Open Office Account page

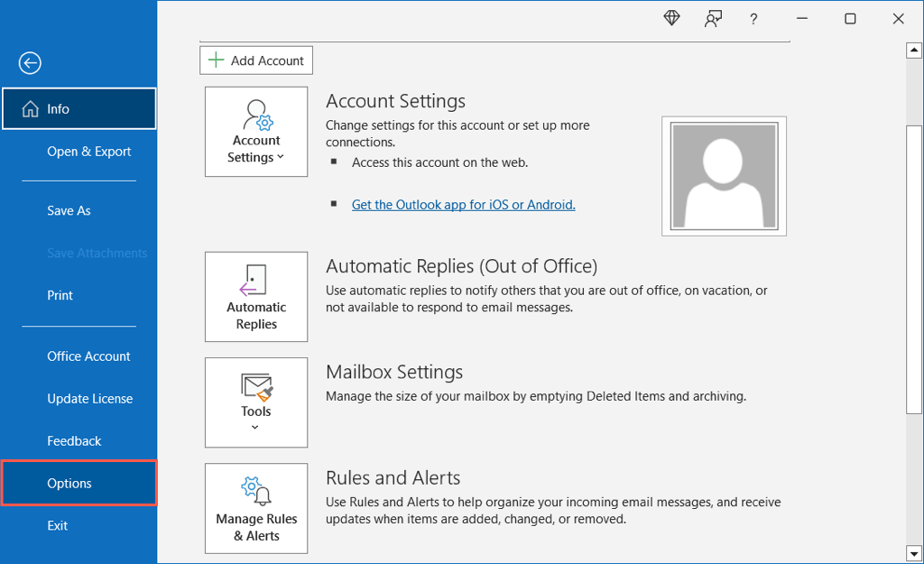click(88, 356)
